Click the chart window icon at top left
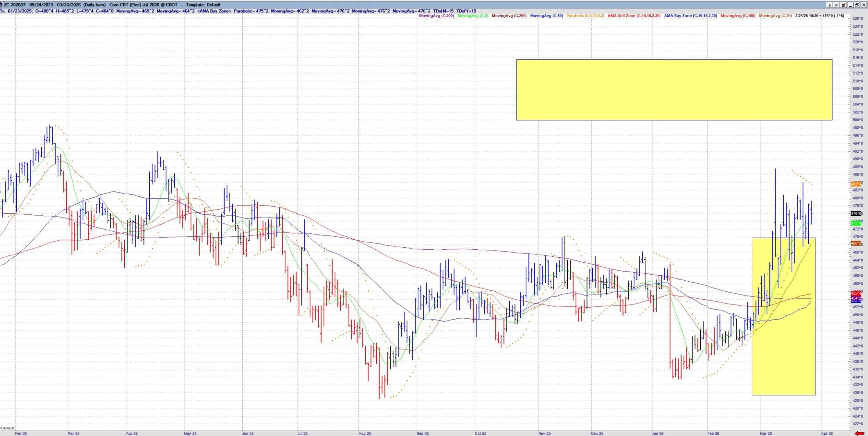 1,5
